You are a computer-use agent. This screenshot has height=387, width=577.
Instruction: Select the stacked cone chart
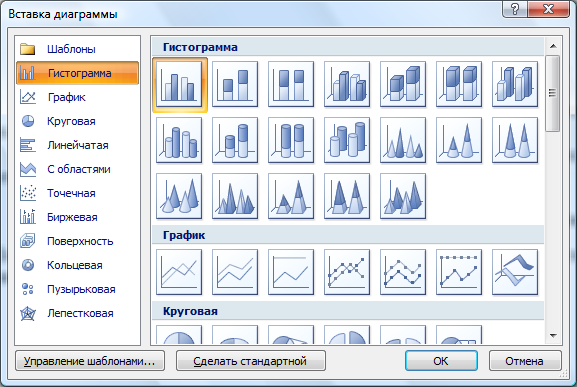(x=459, y=140)
